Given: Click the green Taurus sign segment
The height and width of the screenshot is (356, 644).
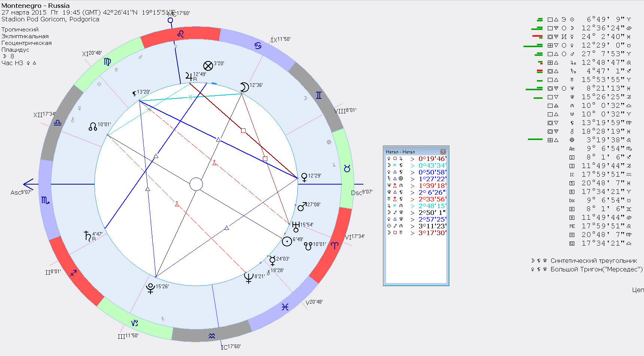Looking at the screenshot, I should [346, 168].
